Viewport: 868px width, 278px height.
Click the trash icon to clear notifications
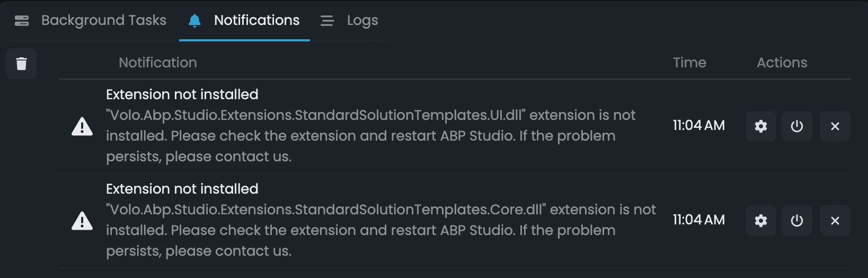coord(21,64)
